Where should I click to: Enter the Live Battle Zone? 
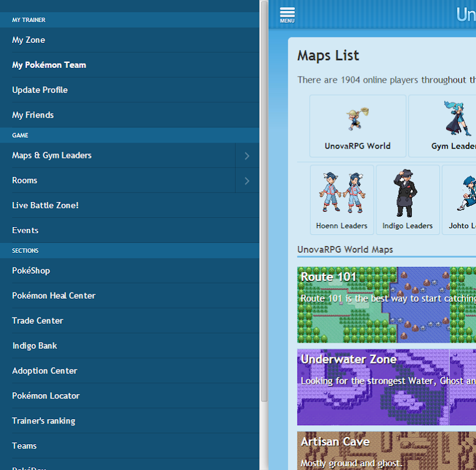click(x=45, y=206)
